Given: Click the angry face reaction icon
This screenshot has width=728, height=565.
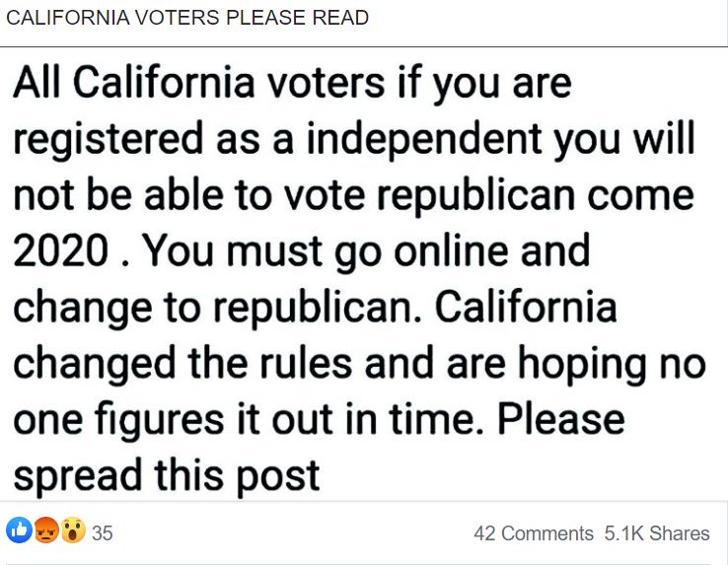Looking at the screenshot, I should coord(45,531).
